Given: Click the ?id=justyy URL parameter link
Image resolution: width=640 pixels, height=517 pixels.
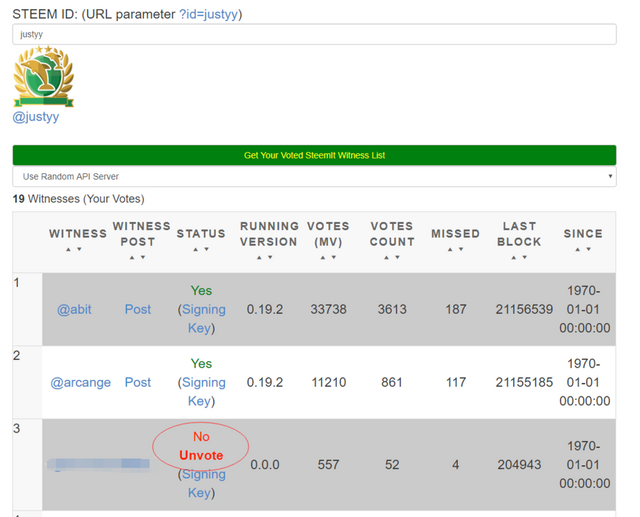Looking at the screenshot, I should (208, 14).
